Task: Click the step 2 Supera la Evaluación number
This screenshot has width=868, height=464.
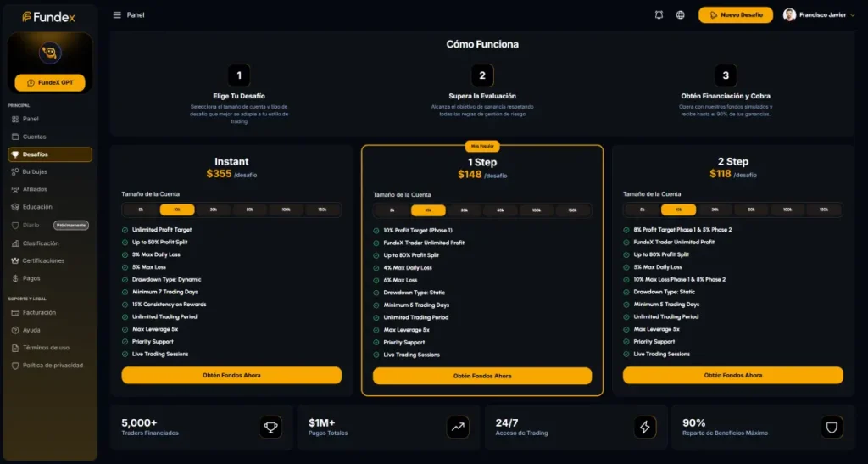Action: (482, 75)
